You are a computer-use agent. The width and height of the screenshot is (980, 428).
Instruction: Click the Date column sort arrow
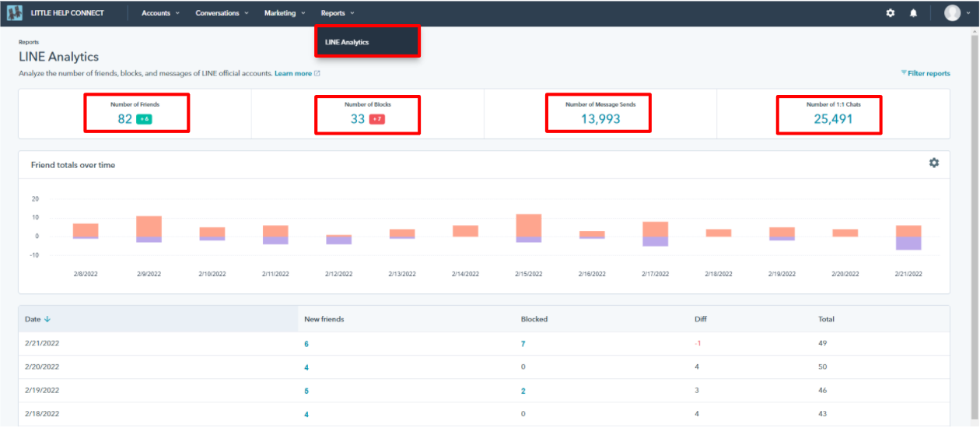click(x=47, y=319)
